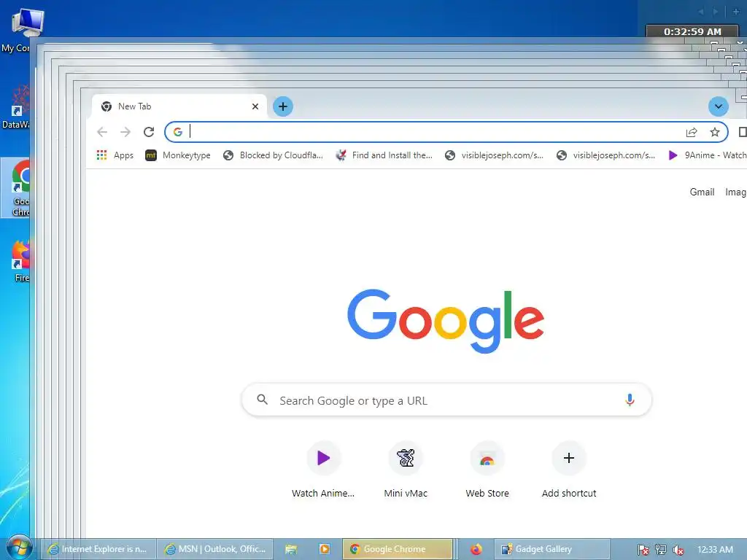This screenshot has height=560, width=747.
Task: Open the second visiblejoseph.com bookmark
Action: point(605,155)
